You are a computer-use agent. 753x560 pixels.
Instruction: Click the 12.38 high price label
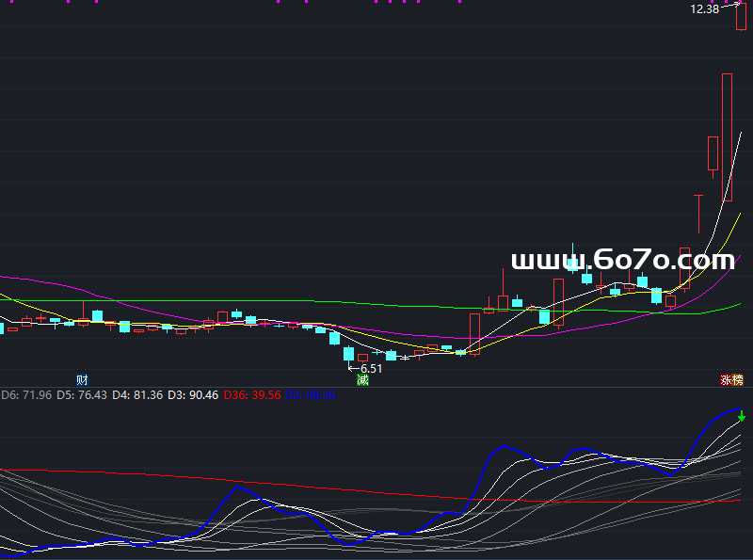(704, 8)
